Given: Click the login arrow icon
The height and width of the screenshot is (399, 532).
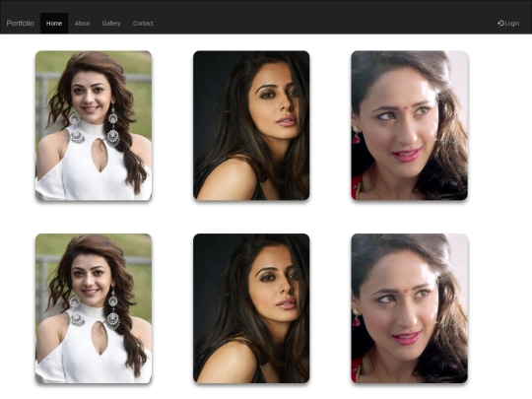Looking at the screenshot, I should [500, 23].
